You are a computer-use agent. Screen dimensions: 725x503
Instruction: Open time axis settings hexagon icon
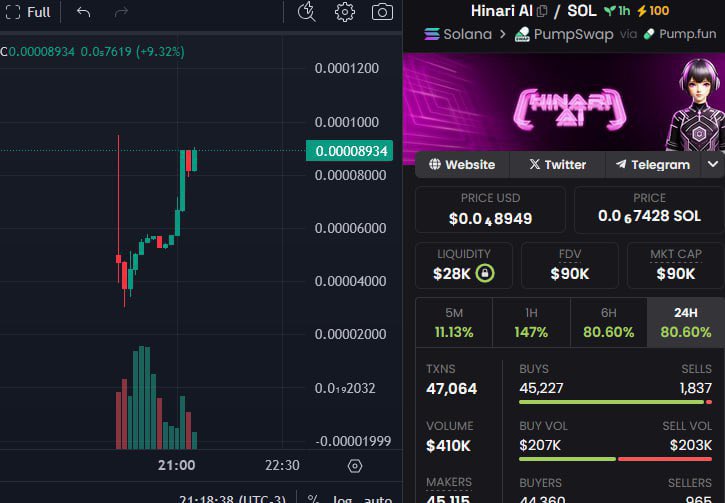355,466
